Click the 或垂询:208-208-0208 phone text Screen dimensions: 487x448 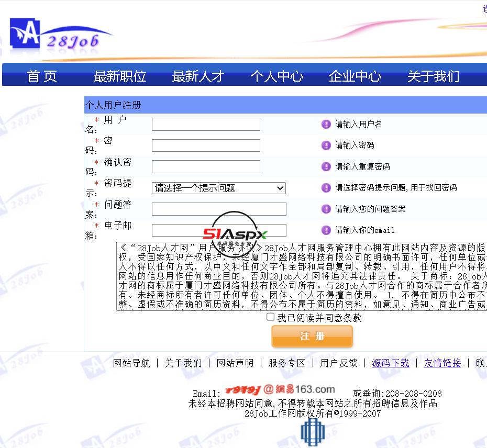click(x=397, y=394)
